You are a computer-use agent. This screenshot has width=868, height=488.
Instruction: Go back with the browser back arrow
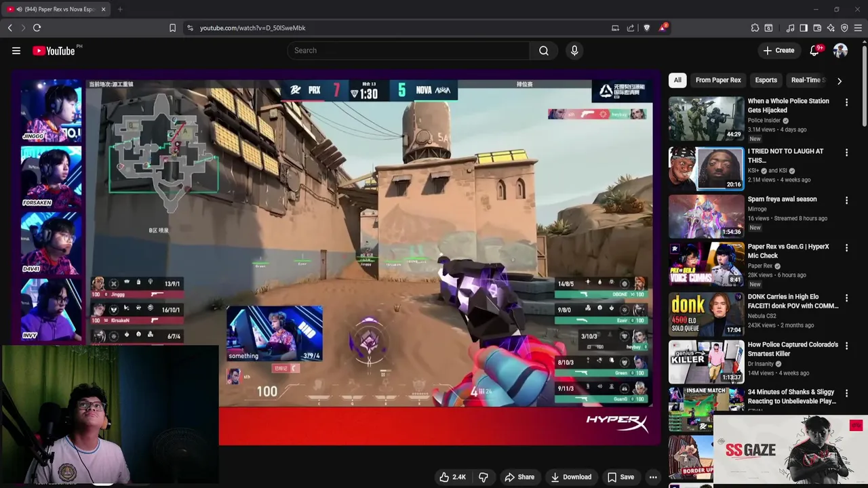click(x=9, y=28)
